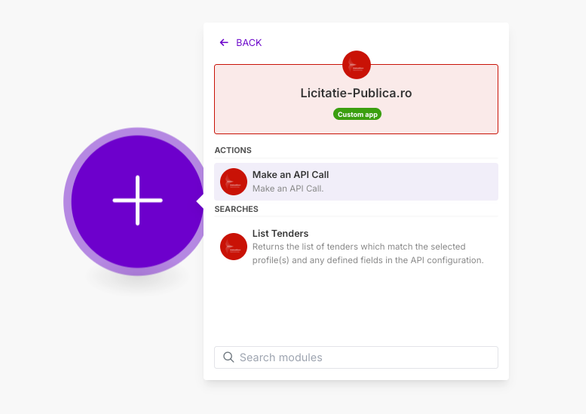Click the Licitatie-Publica.ro app title
The height and width of the screenshot is (414, 586).
356,93
